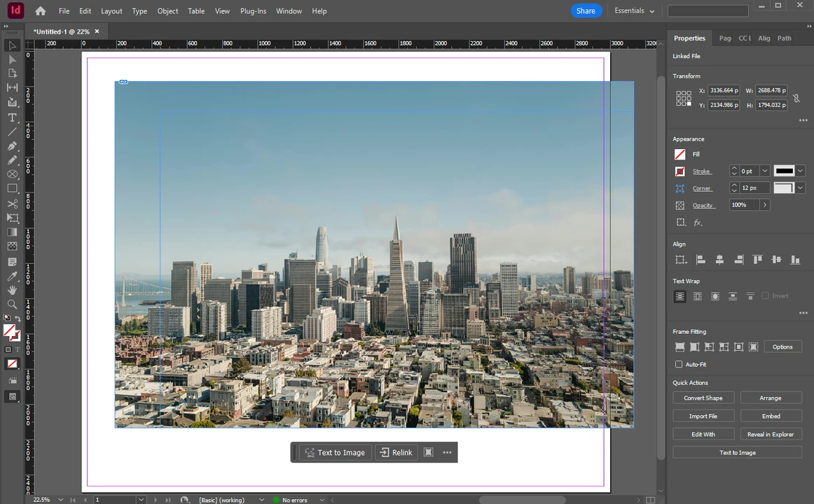Click Center Content fitting icon
Screen dimensions: 814x504
(739, 347)
